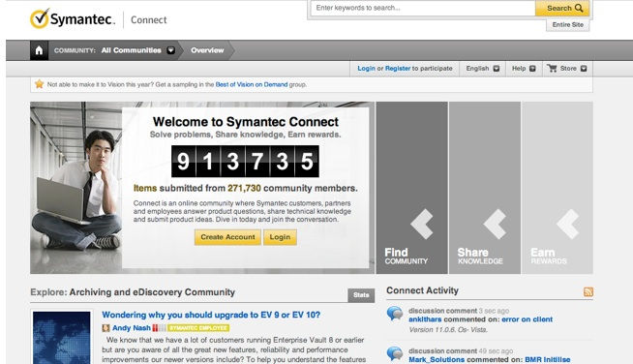Click the magnifier icon on the Search button
The width and height of the screenshot is (633, 364).
point(579,8)
